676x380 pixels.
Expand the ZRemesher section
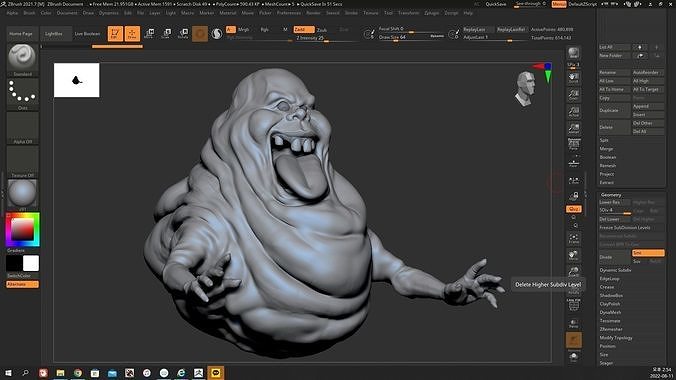pyautogui.click(x=611, y=329)
